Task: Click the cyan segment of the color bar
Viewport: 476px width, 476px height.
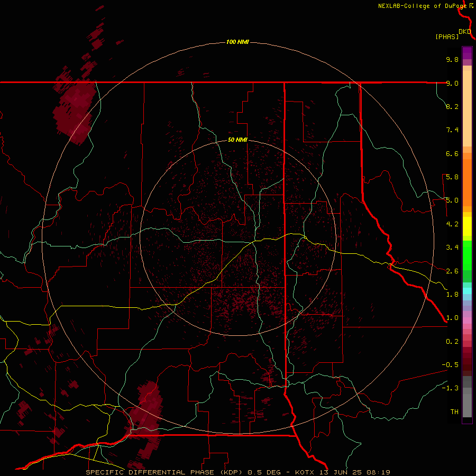Action: pos(467,291)
